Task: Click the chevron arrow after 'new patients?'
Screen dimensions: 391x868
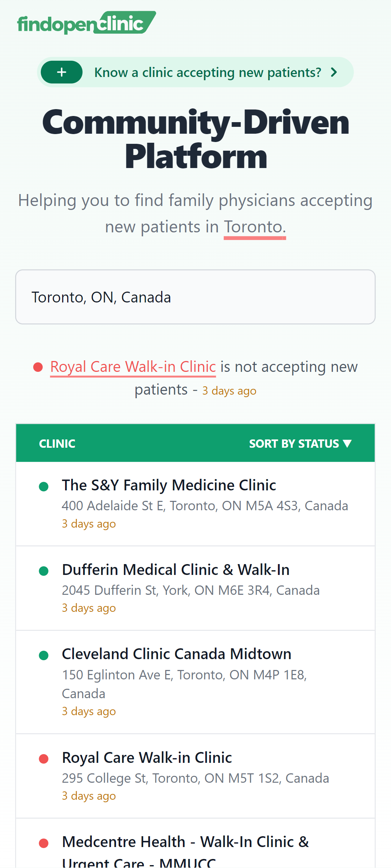Action: (334, 72)
